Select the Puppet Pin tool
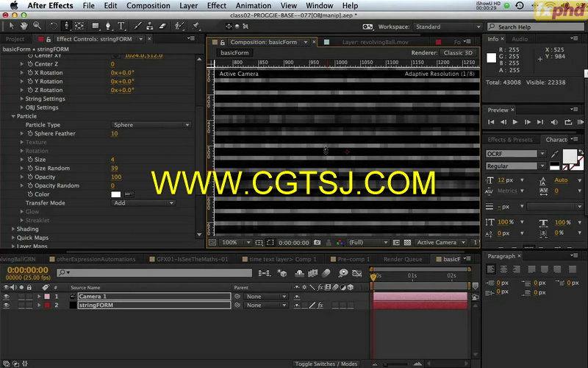Screen dimensions: 588x368 [196, 26]
